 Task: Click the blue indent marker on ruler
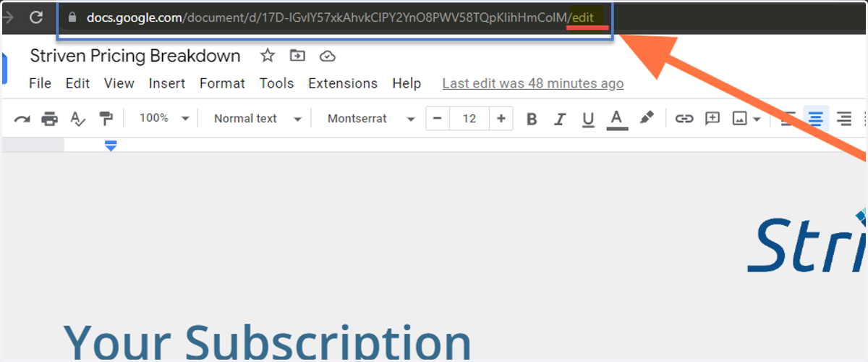click(x=111, y=146)
